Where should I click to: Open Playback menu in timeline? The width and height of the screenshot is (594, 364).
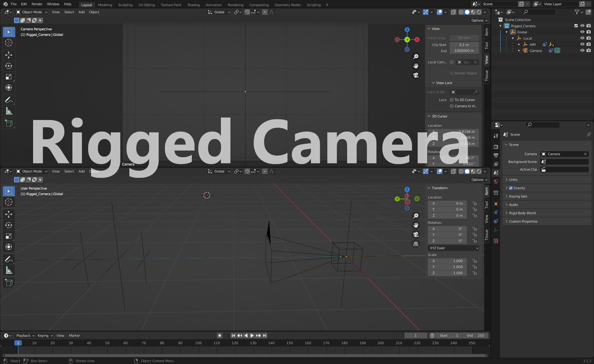[25, 336]
